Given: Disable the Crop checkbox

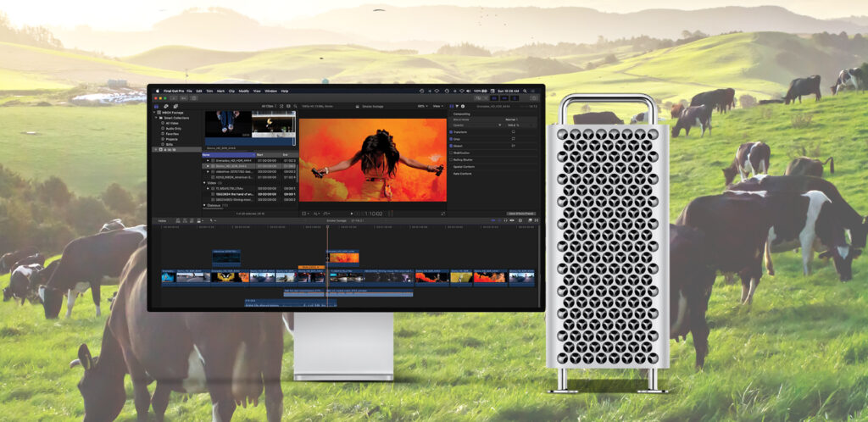Looking at the screenshot, I should (x=451, y=139).
